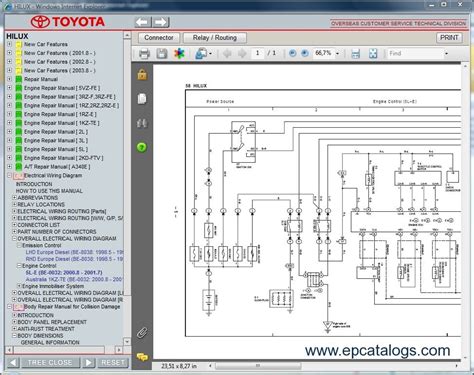Click the green help question mark icon
Screen dimensions: 474x375
coord(142,147)
